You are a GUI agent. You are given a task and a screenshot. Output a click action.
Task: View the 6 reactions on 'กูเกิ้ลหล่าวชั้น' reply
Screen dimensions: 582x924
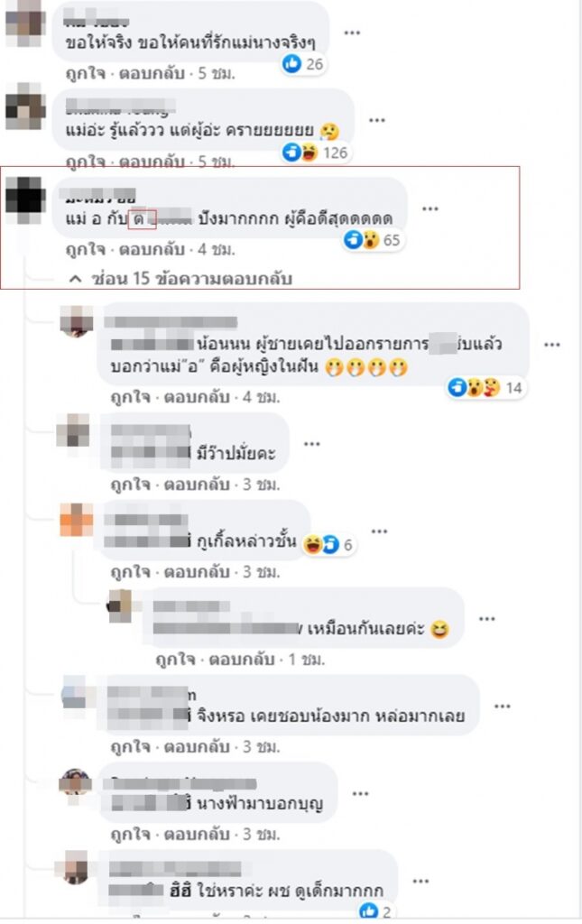click(x=328, y=544)
